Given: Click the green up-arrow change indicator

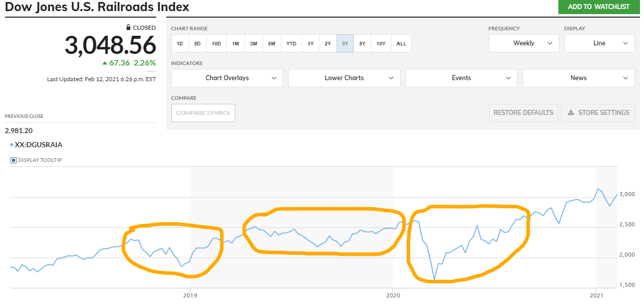Looking at the screenshot, I should pos(104,63).
